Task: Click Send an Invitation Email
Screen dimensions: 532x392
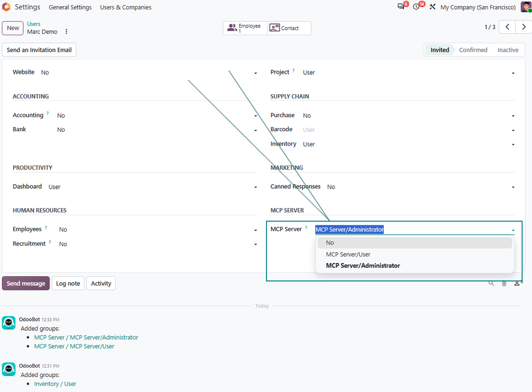Action: (x=39, y=50)
